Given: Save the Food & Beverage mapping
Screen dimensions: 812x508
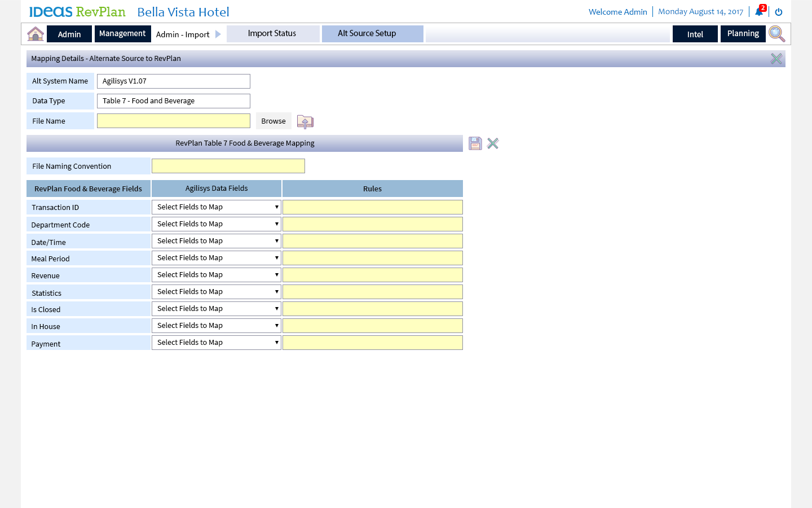Looking at the screenshot, I should (475, 143).
